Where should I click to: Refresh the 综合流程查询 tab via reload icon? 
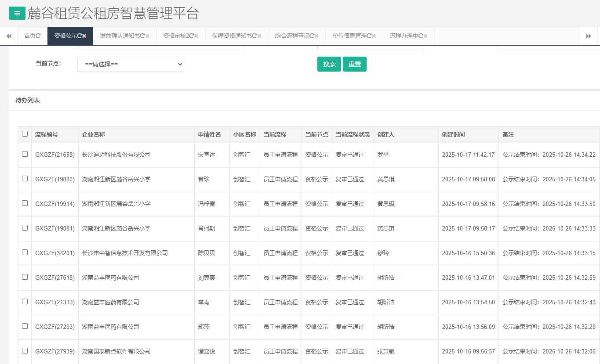point(312,36)
